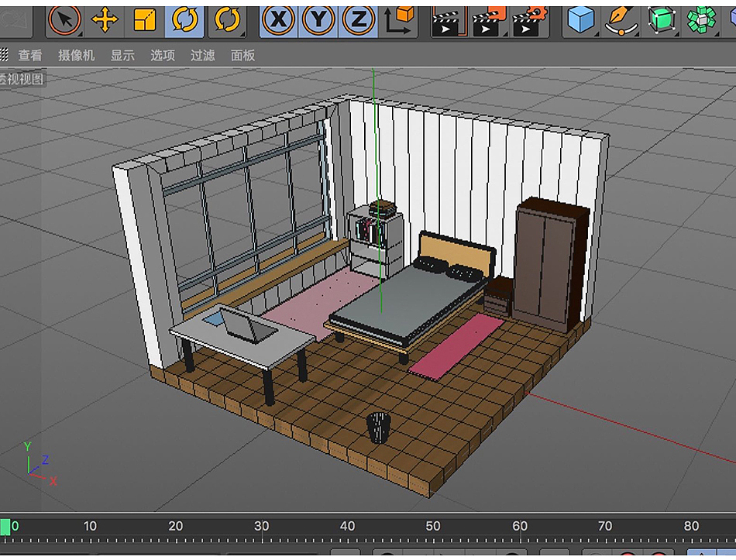Screen dimensions: 736x560
Task: Open the Array modeling objects icon
Action: point(701,20)
